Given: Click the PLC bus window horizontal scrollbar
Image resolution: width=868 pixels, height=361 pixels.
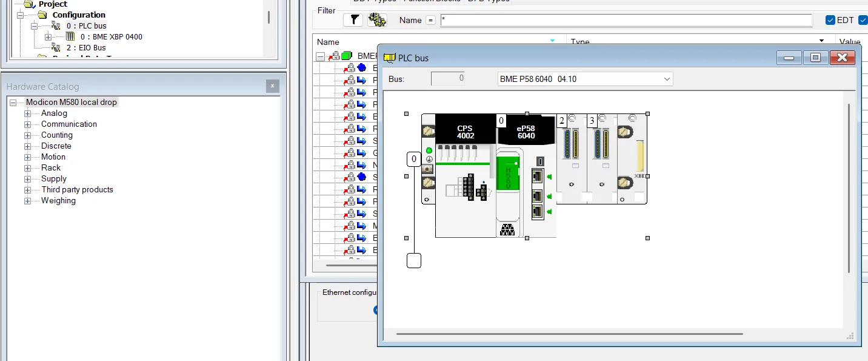Looking at the screenshot, I should [569, 334].
